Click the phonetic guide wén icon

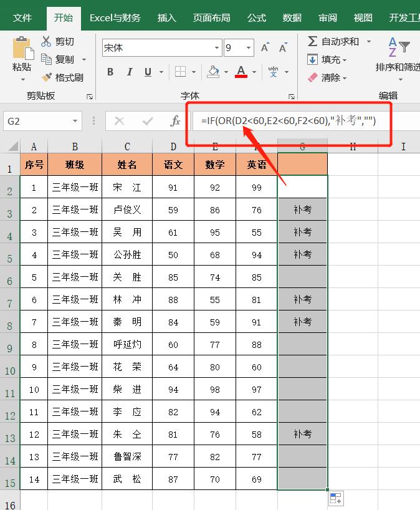(273, 72)
